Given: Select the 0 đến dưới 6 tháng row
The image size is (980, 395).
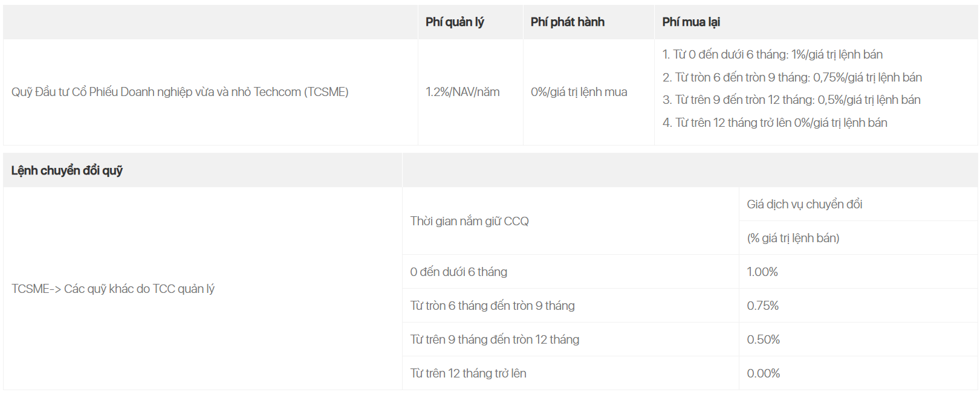Looking at the screenshot, I should pyautogui.click(x=689, y=272).
